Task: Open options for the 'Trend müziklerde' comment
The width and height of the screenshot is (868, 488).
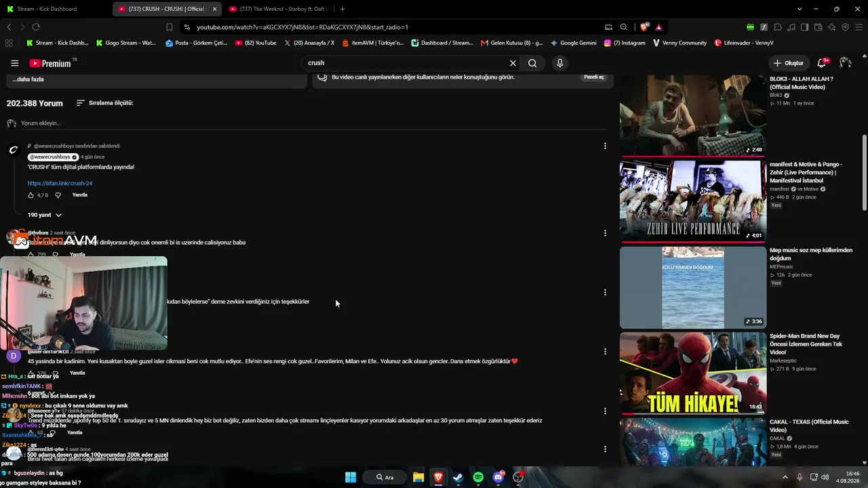Action: pos(605,411)
